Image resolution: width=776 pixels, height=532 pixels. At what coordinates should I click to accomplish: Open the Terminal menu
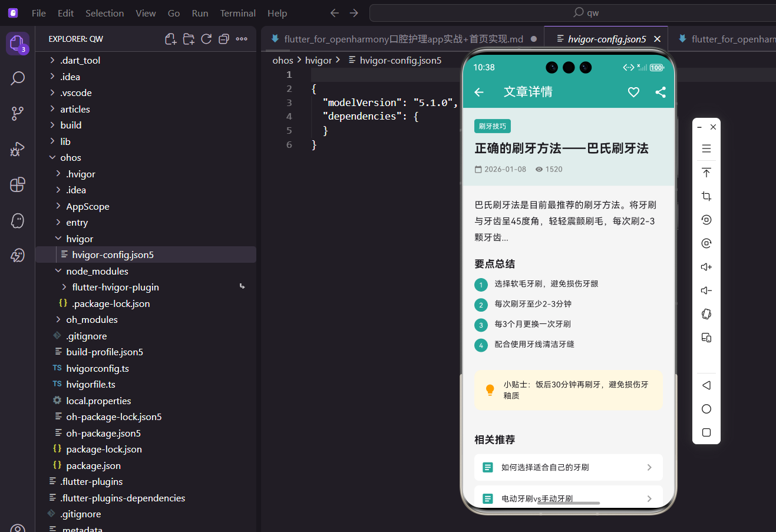coord(237,12)
